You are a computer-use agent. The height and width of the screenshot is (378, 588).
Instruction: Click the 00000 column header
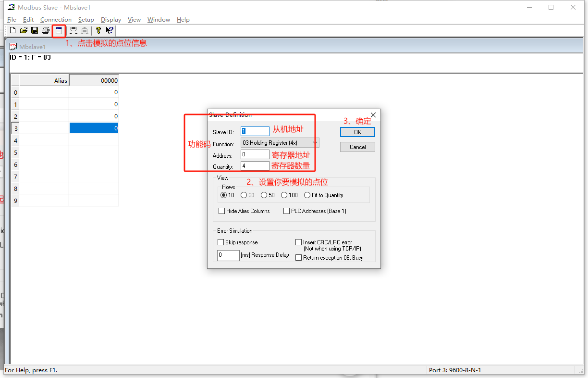[94, 80]
